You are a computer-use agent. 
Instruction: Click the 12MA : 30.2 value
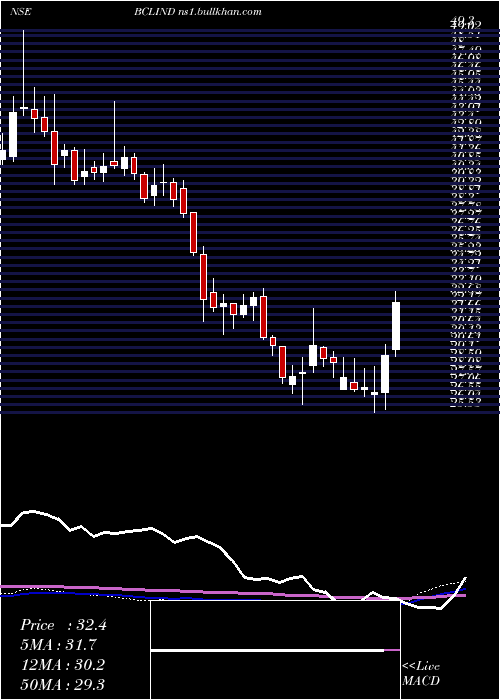pyautogui.click(x=63, y=665)
